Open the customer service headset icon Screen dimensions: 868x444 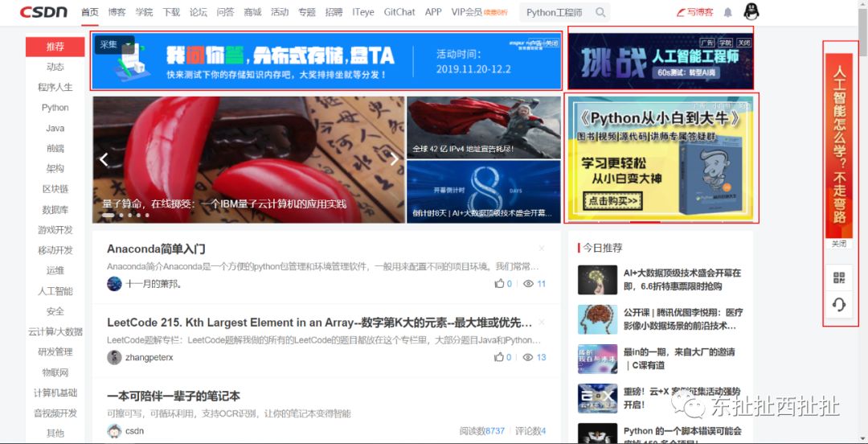click(838, 305)
